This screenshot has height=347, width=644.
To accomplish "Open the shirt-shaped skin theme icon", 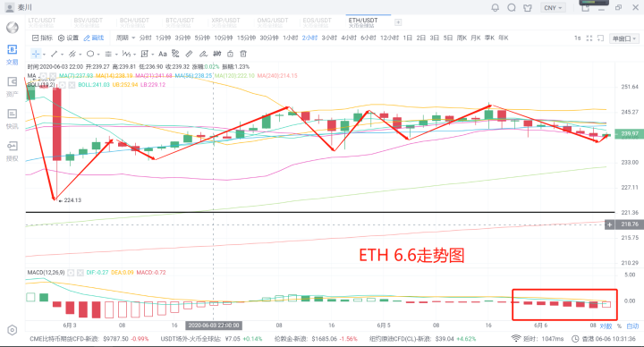I will point(528,7).
